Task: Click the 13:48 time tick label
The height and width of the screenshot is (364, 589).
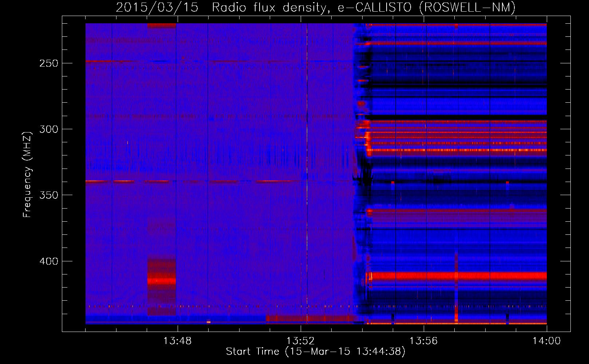Action: (x=177, y=341)
